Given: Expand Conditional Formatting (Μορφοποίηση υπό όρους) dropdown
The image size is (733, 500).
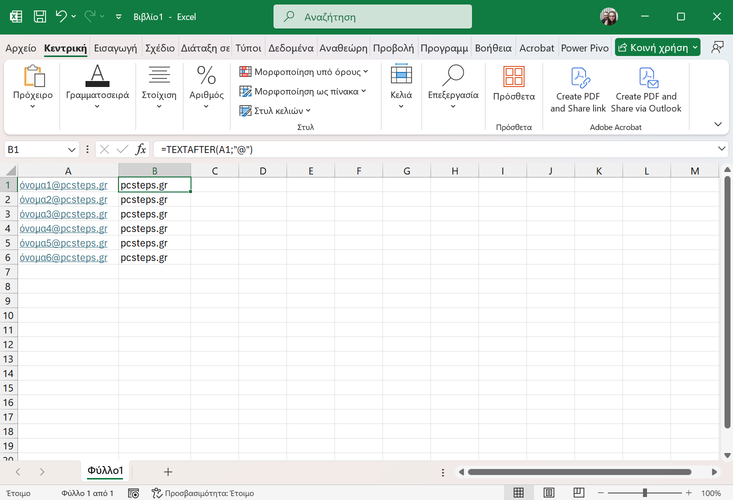Looking at the screenshot, I should 365,72.
